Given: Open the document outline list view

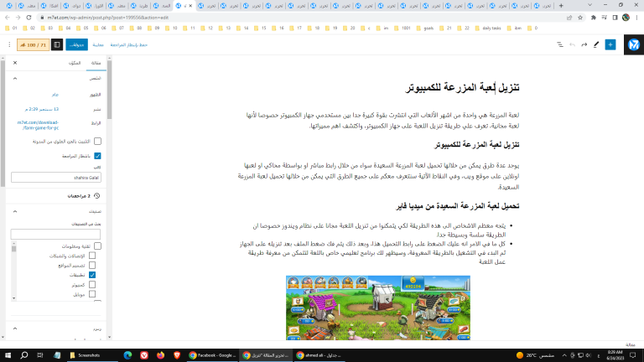Looking at the screenshot, I should 560,44.
